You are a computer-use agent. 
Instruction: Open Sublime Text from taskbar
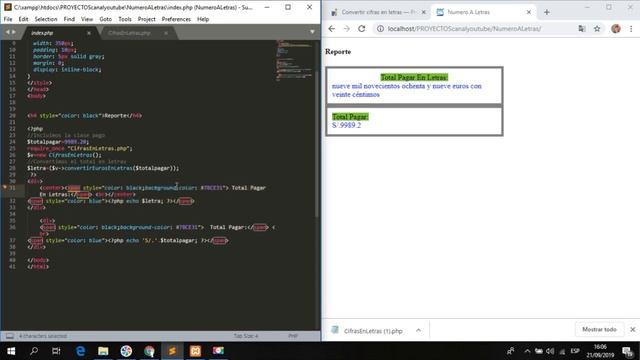(x=172, y=351)
